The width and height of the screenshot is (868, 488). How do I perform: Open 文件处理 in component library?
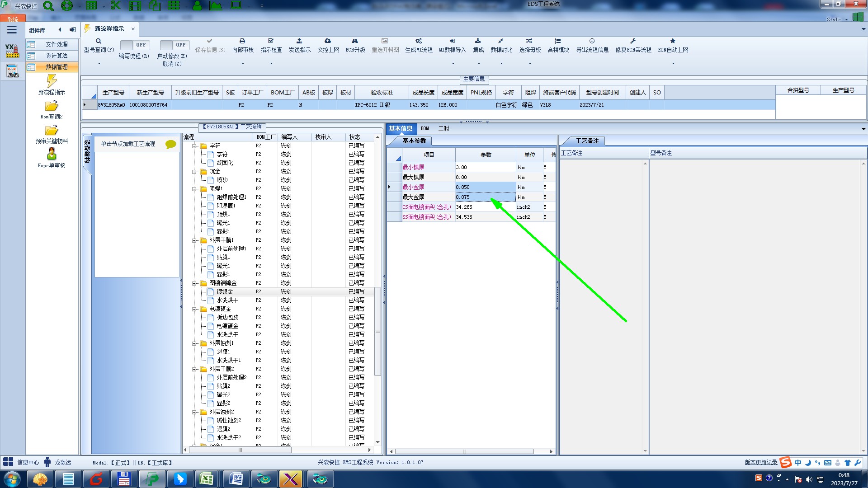[52, 44]
